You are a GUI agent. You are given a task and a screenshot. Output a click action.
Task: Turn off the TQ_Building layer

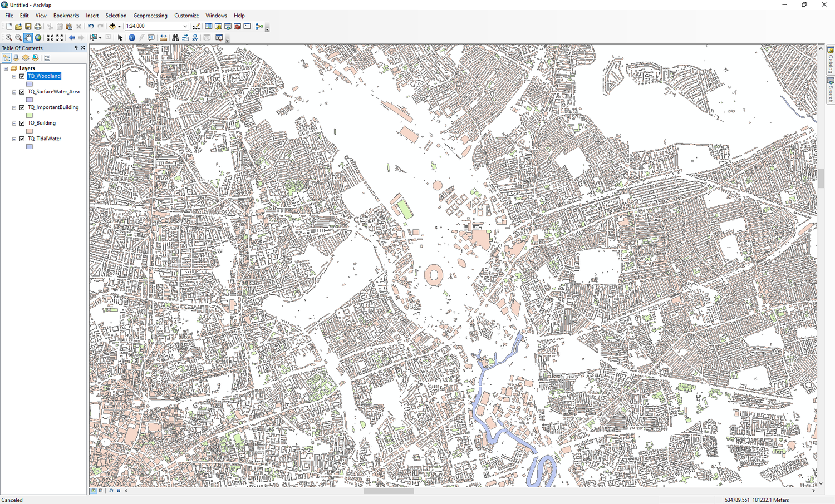tap(22, 123)
